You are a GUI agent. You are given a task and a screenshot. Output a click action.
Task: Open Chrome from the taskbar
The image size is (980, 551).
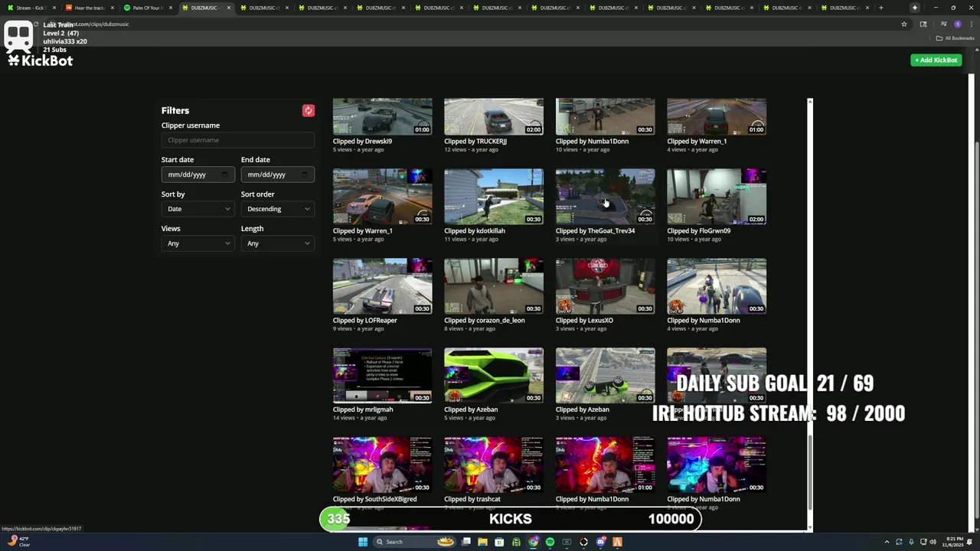(533, 542)
